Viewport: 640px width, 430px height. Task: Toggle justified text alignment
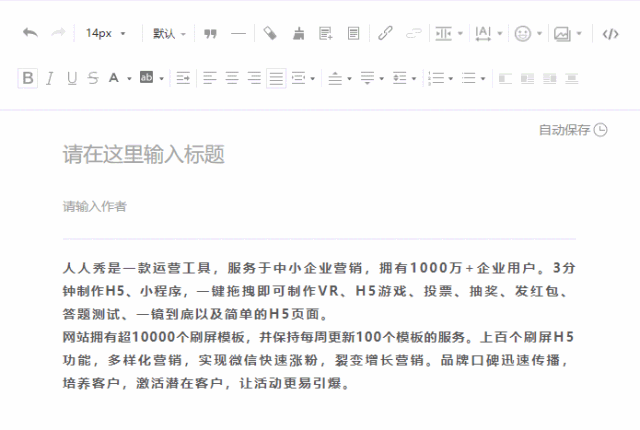pyautogui.click(x=276, y=78)
